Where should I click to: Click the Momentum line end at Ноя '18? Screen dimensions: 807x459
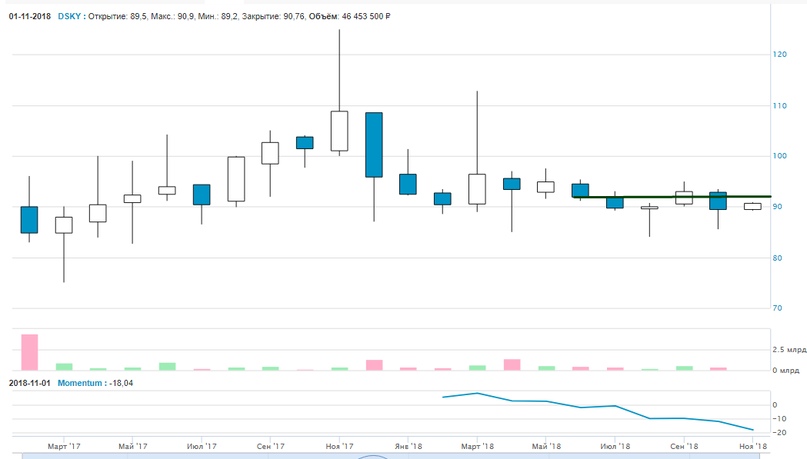click(x=752, y=430)
